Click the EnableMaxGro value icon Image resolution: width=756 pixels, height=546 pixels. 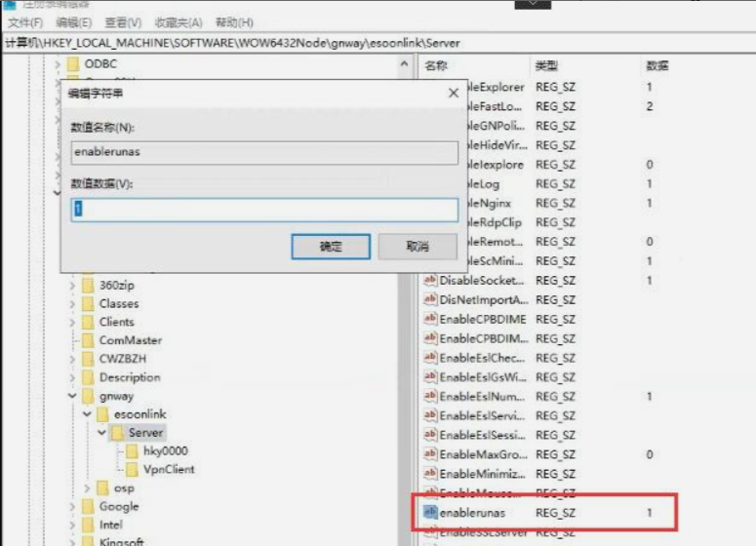[x=430, y=454]
